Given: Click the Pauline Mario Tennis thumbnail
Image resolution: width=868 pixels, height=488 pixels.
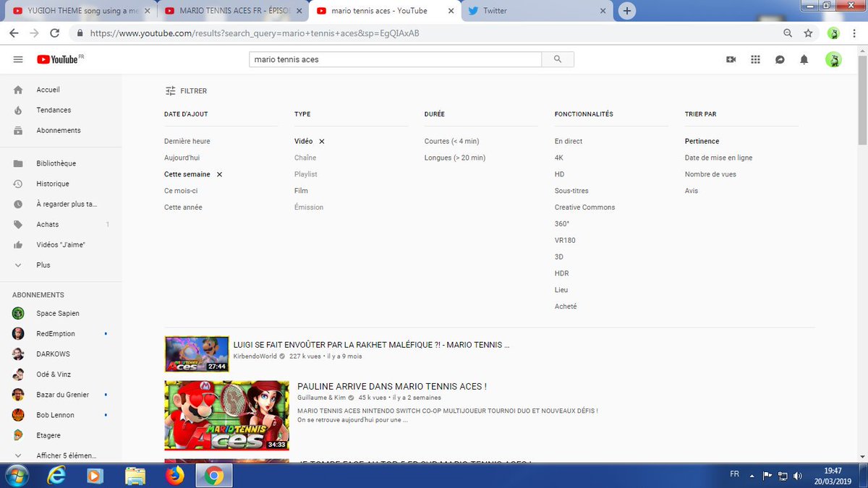Looking at the screenshot, I should tap(226, 415).
